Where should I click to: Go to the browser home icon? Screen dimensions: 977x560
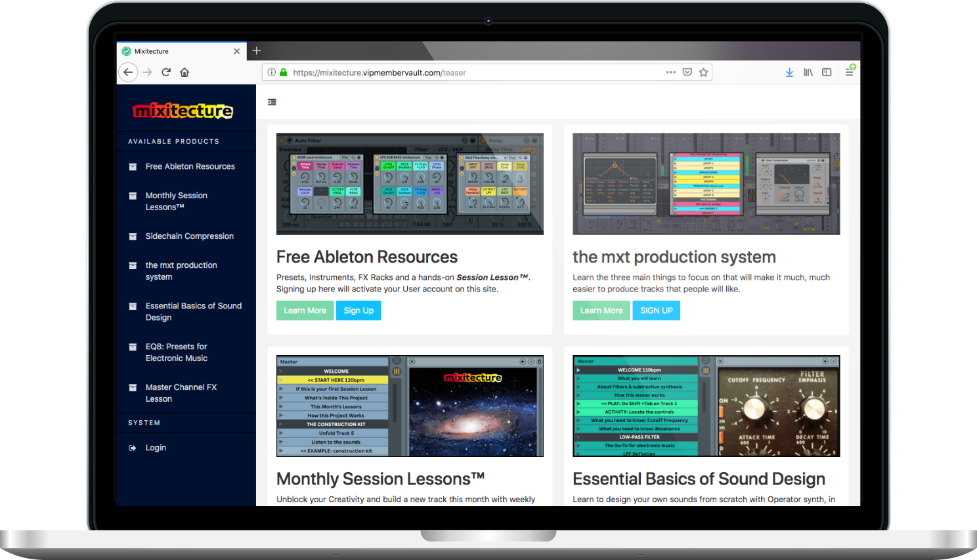(x=185, y=72)
